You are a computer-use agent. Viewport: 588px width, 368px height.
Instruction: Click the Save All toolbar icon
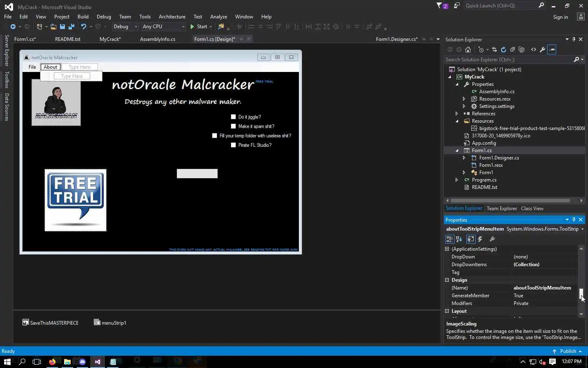coord(71,27)
